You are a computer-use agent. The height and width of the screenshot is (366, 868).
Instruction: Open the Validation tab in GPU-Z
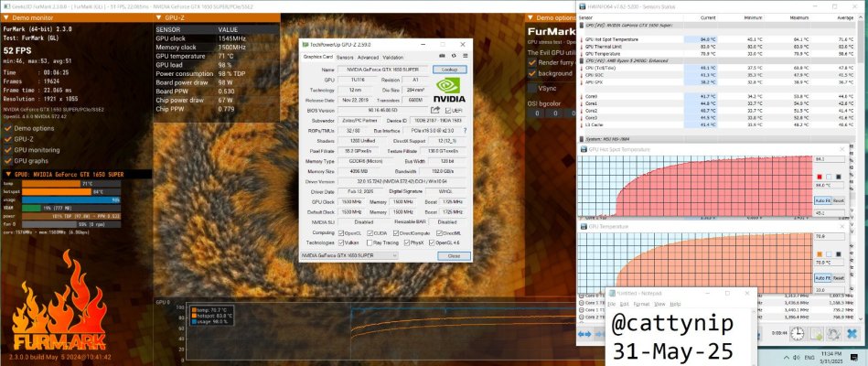pos(393,57)
